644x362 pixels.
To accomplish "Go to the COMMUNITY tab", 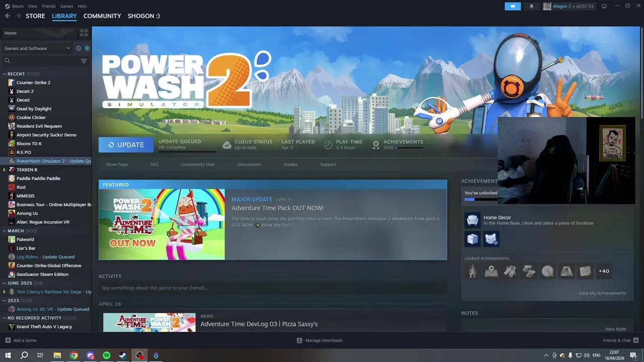I will pos(102,16).
